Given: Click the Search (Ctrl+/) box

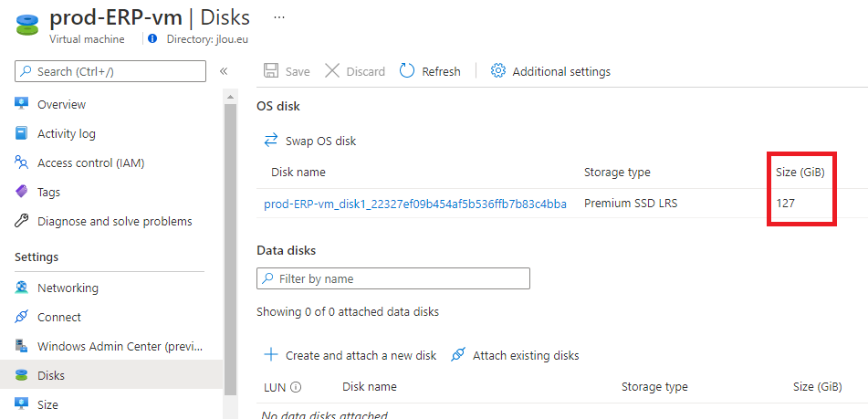Looking at the screenshot, I should pyautogui.click(x=110, y=71).
